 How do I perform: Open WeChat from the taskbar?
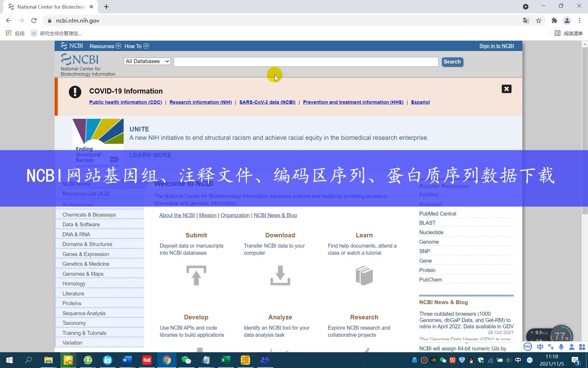click(x=186, y=360)
